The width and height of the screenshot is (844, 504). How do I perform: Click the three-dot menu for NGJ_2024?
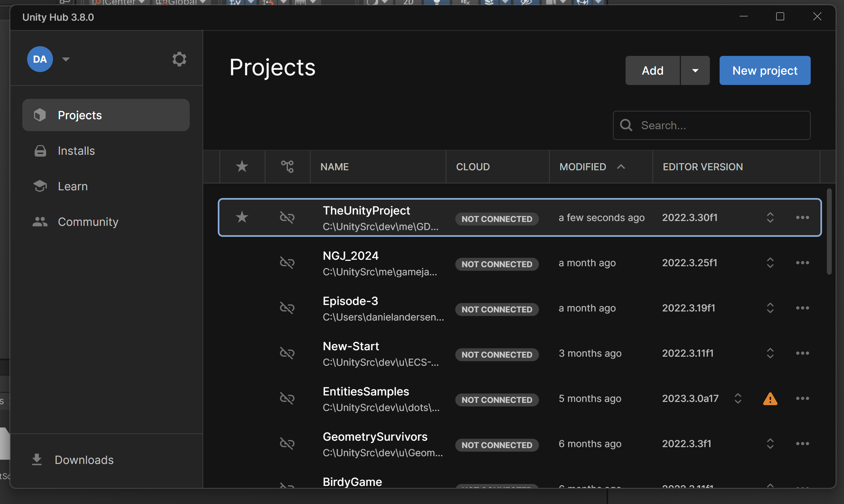coord(803,262)
